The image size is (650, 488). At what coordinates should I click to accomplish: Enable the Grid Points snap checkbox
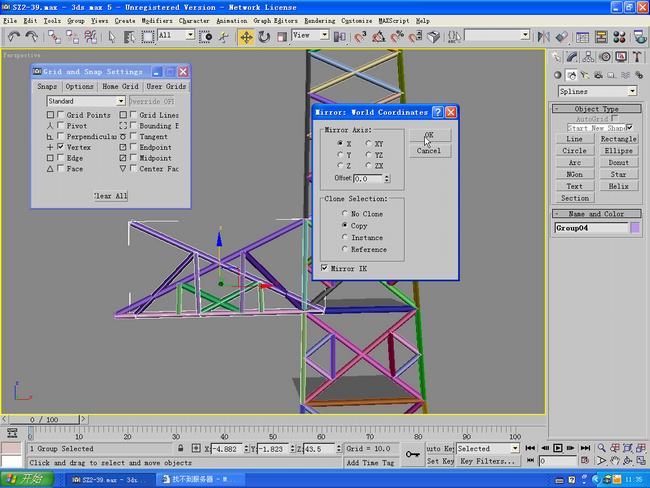pos(61,114)
